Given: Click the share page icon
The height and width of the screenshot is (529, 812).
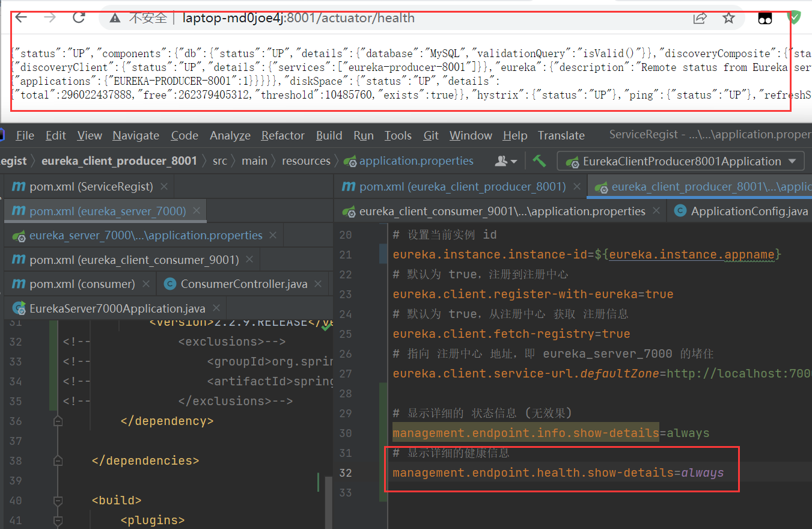Looking at the screenshot, I should click(700, 18).
